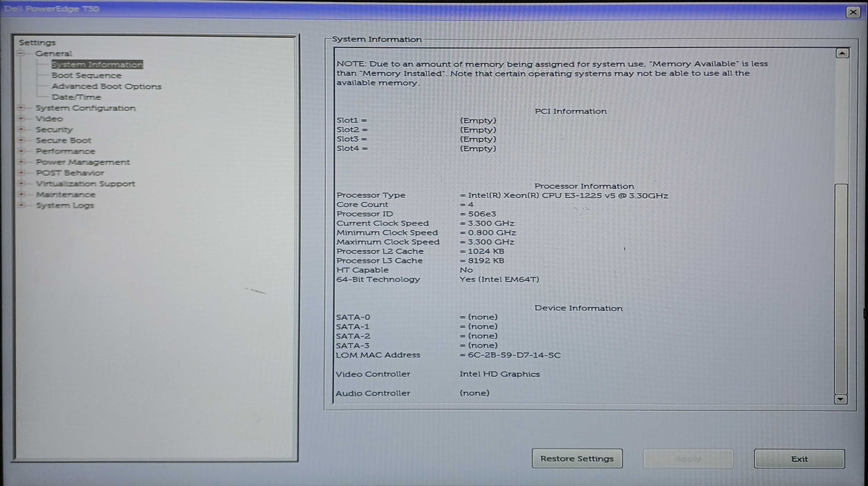Open Advanced Boot Options settings
The image size is (868, 486).
coord(106,86)
